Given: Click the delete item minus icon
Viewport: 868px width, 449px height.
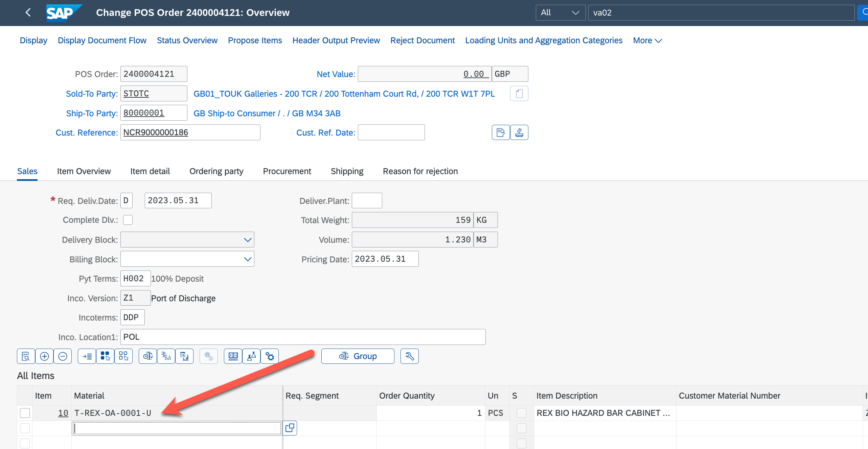Looking at the screenshot, I should click(63, 356).
